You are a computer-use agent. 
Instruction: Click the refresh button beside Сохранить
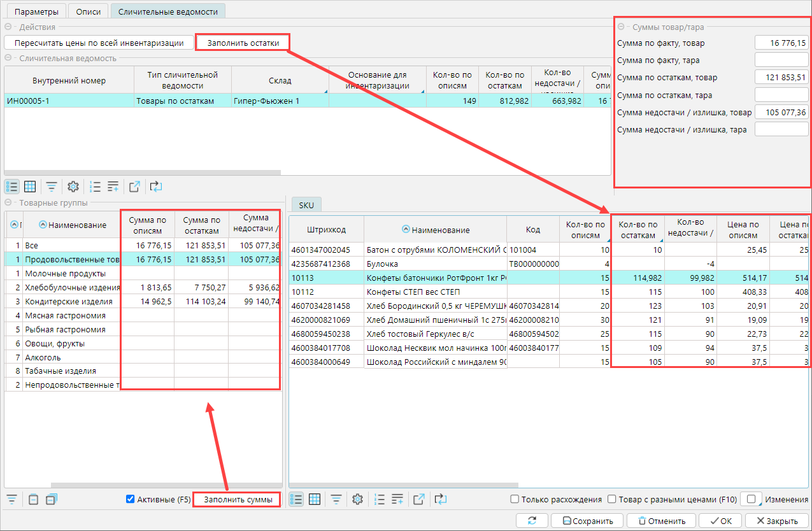(533, 521)
